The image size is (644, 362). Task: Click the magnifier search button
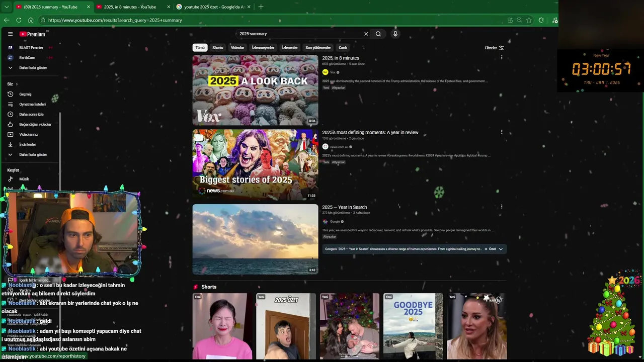click(378, 34)
